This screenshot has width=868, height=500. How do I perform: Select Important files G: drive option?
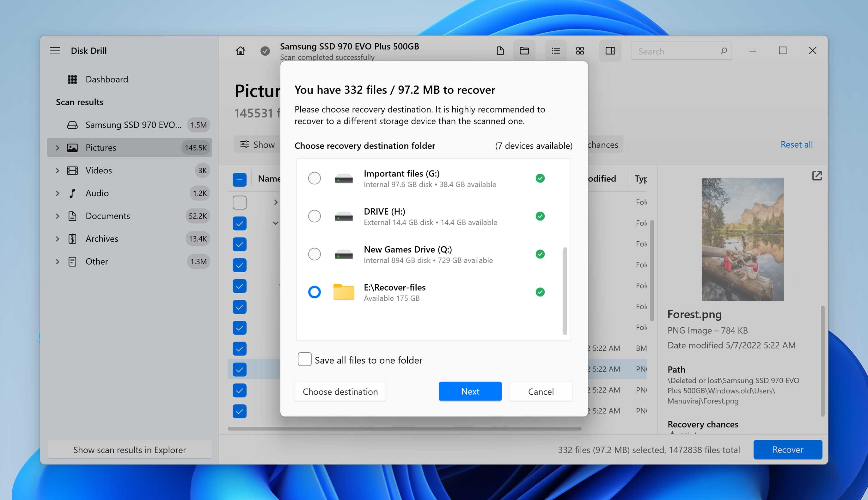tap(314, 178)
